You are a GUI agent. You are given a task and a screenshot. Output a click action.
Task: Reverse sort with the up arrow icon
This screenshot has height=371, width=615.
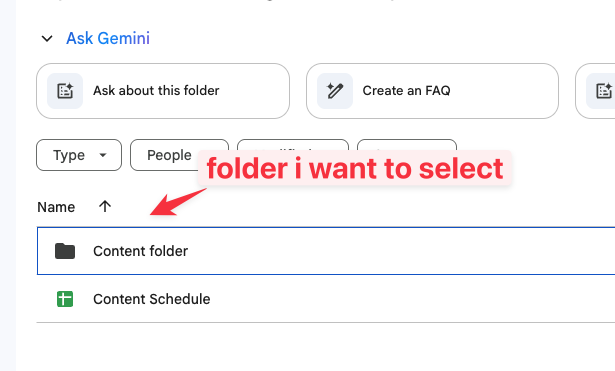(x=105, y=206)
